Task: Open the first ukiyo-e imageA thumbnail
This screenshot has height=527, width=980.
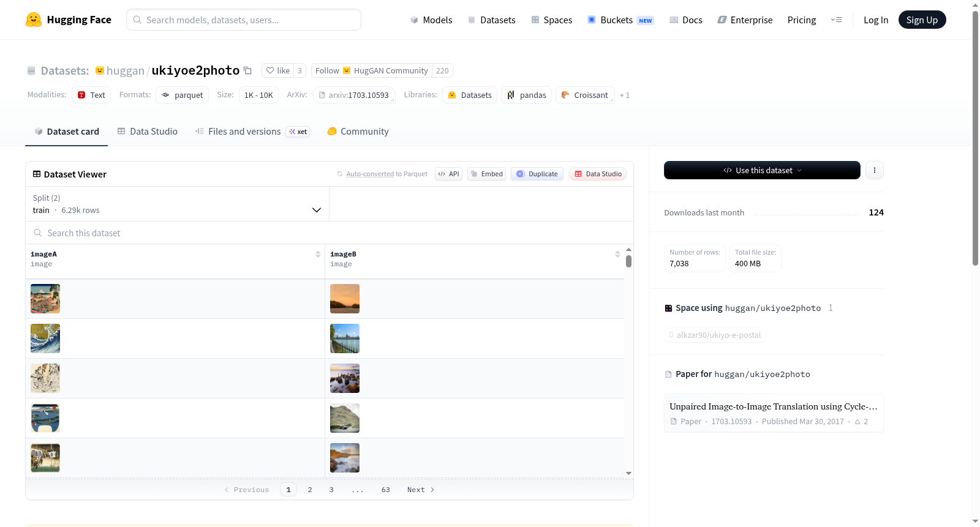Action: (45, 299)
